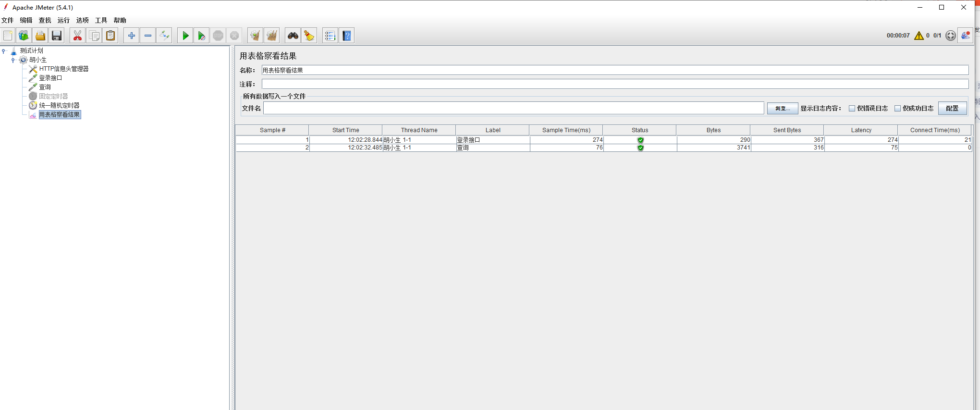Enable the 仅成功日志 checkbox

coord(897,109)
